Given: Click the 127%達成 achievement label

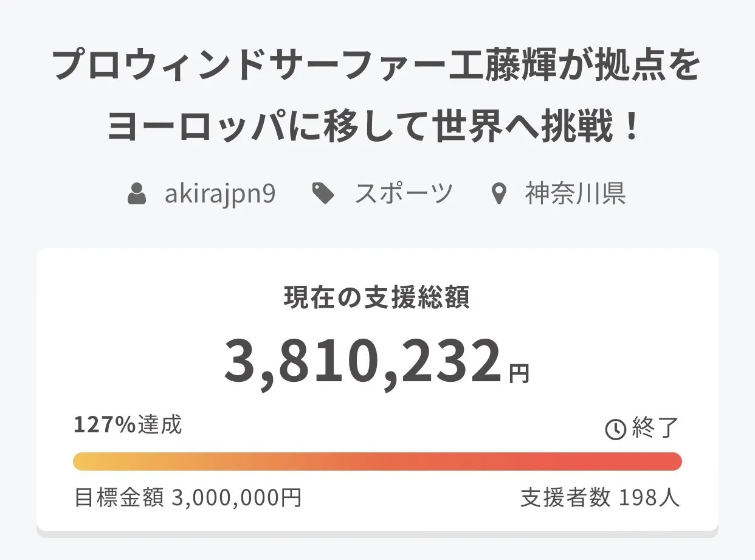Looking at the screenshot, I should (x=128, y=425).
